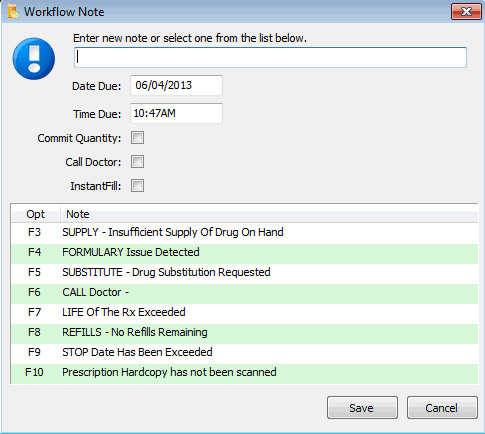Click the Cancel button
485x434 pixels.
coord(442,408)
